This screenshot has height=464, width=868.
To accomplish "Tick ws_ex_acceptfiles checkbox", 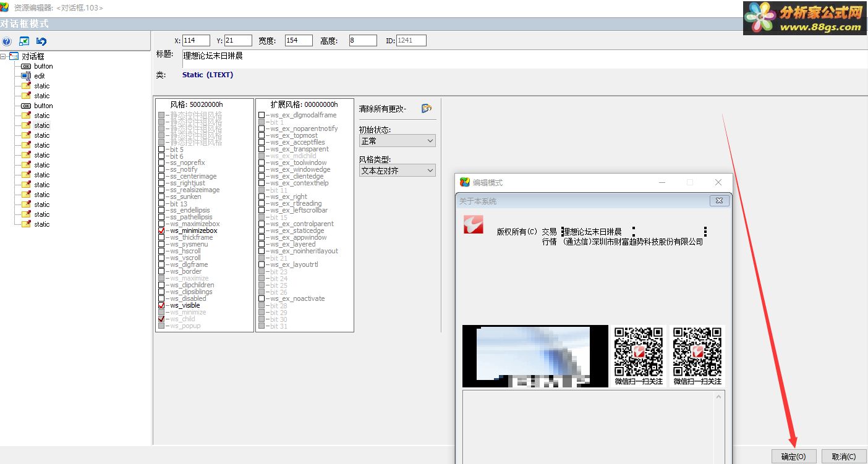I will 262,142.
